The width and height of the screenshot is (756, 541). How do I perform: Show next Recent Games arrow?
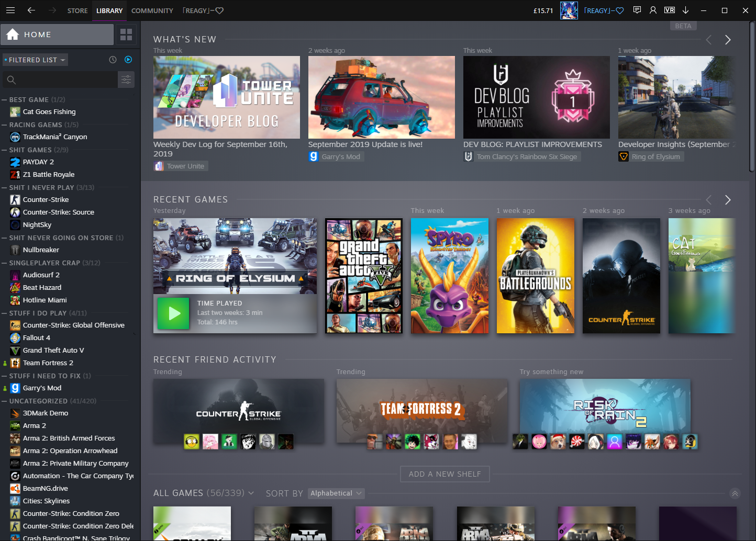[x=728, y=200]
